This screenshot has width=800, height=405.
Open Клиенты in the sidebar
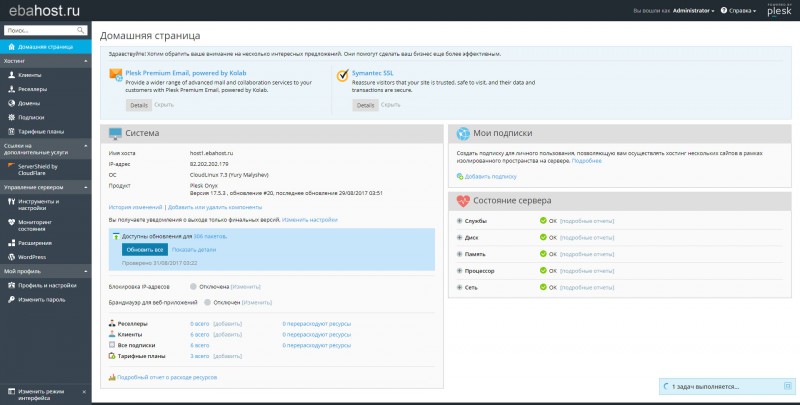(29, 75)
